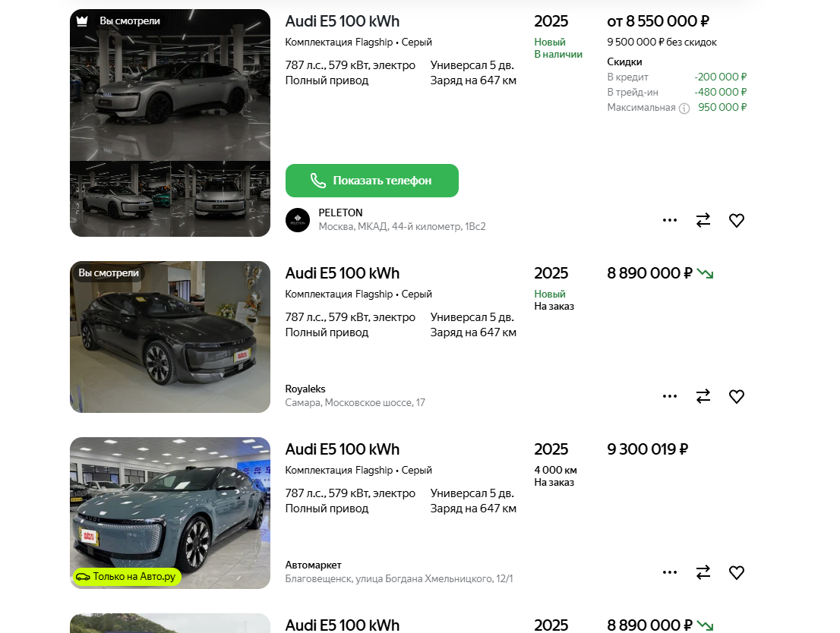Screen dimensions: 840x633
Task: Click price drop arrow on Royaleks listing
Action: (706, 273)
